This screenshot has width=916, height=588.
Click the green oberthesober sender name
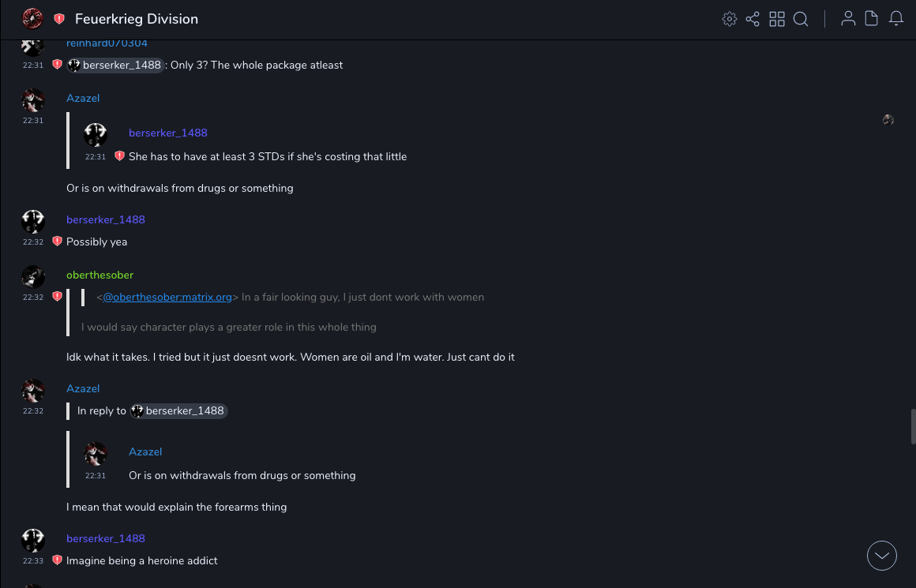point(99,275)
